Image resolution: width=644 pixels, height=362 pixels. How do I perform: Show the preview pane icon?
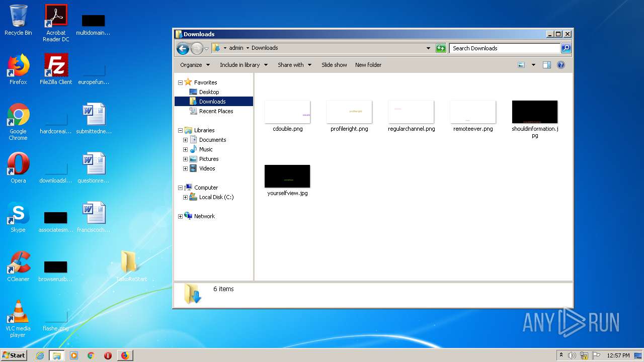(547, 65)
